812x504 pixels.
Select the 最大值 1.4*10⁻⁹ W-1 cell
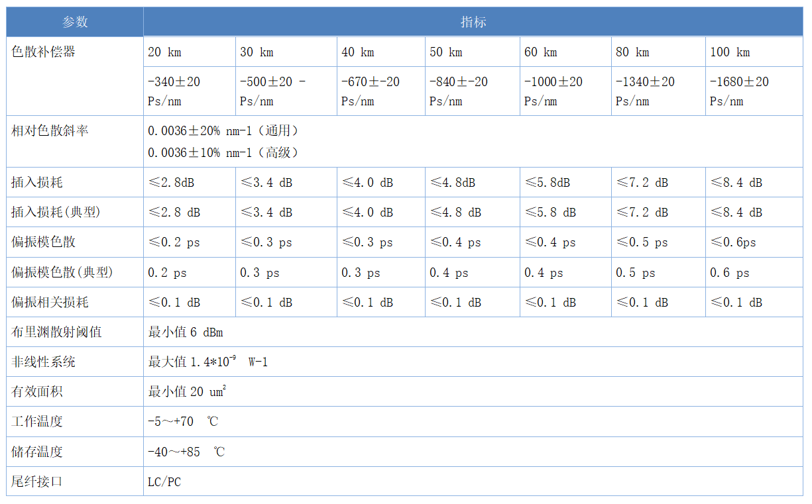click(x=207, y=362)
